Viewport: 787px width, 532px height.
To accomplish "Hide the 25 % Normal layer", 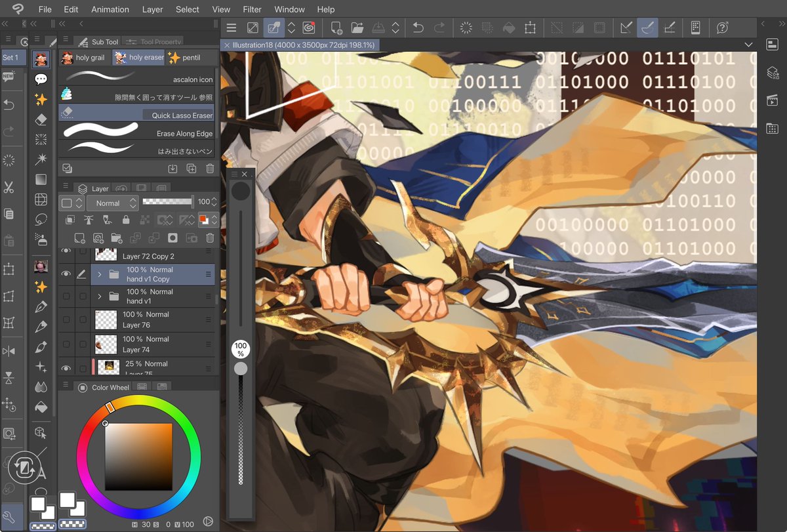I will [66, 367].
